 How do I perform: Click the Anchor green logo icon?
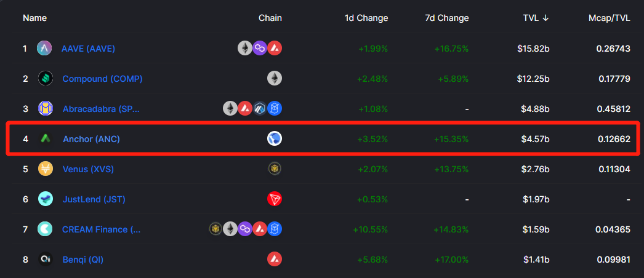click(x=45, y=138)
